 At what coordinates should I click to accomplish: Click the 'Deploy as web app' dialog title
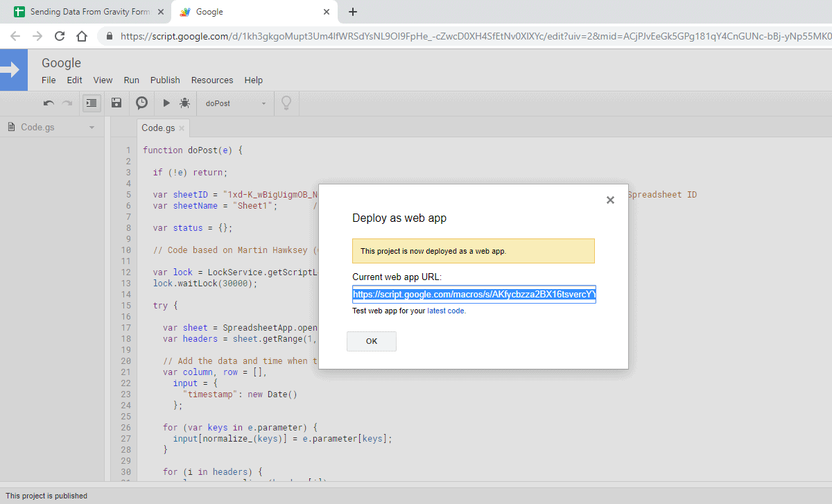(x=399, y=218)
